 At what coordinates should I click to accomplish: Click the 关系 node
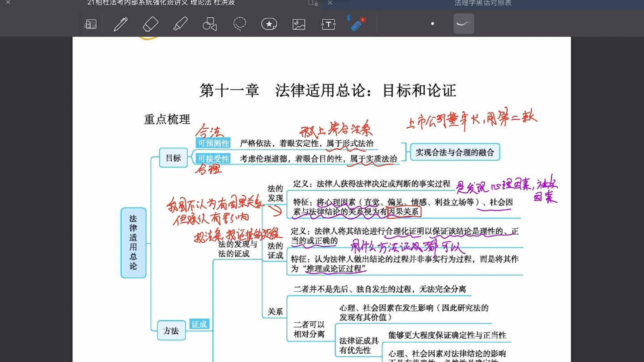point(275,312)
